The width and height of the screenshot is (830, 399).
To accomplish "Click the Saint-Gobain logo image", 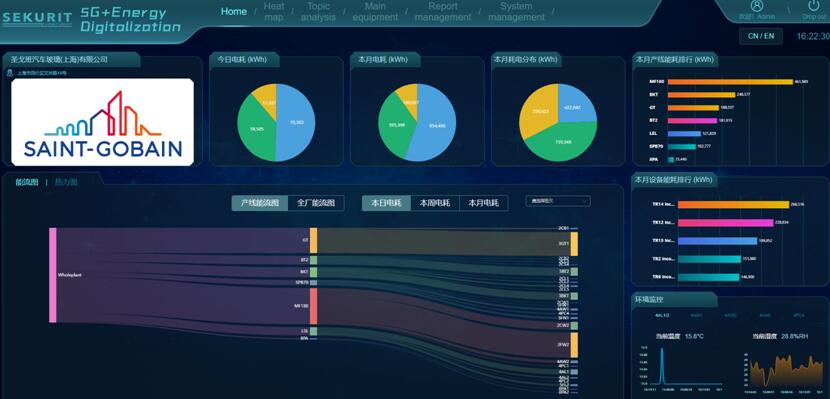I will click(x=102, y=122).
